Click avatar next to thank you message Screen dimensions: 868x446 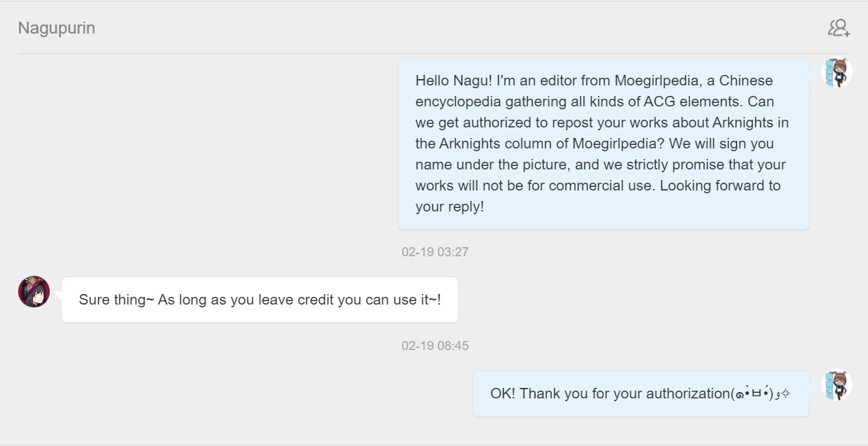836,386
